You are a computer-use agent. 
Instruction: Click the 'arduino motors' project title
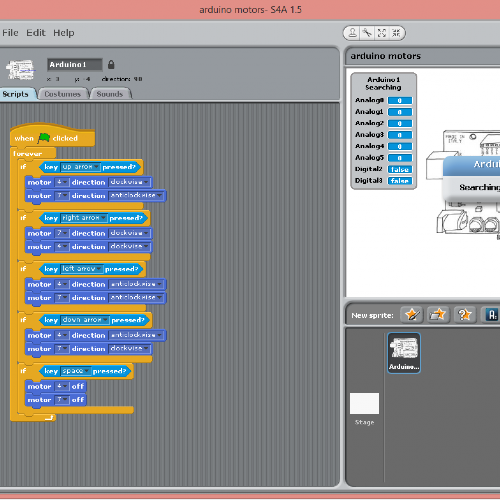(x=385, y=56)
